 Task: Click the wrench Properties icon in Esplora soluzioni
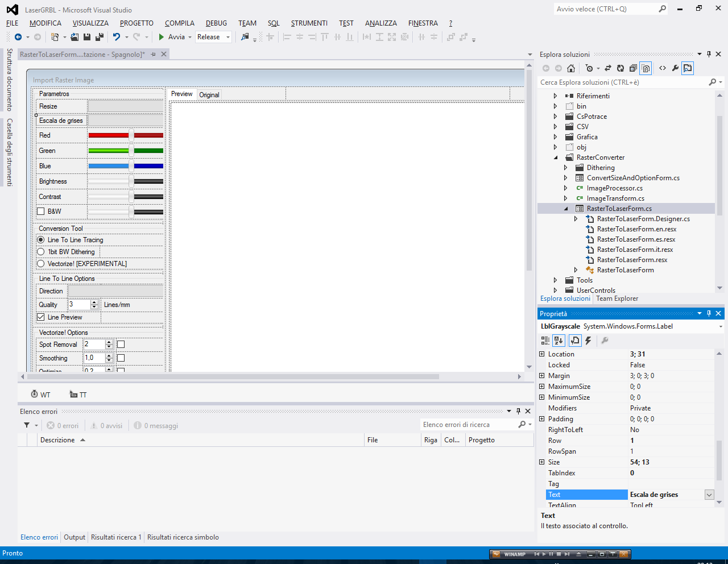(x=675, y=68)
